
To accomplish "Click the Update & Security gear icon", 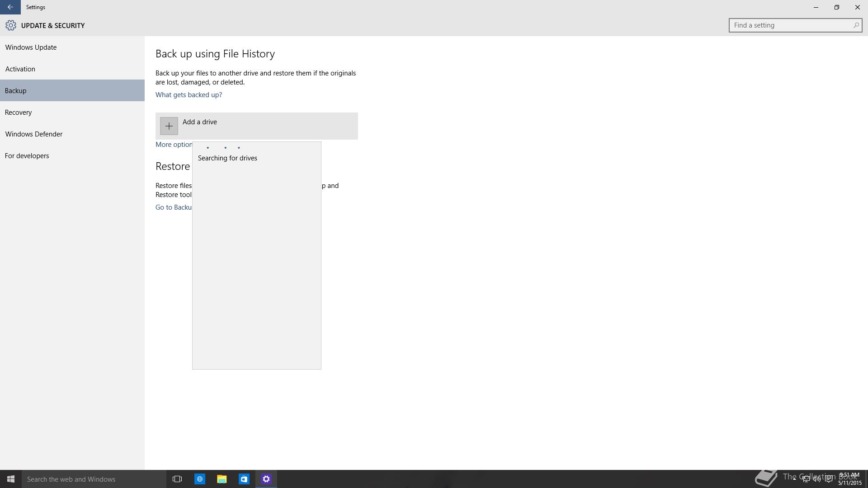I will 11,25.
